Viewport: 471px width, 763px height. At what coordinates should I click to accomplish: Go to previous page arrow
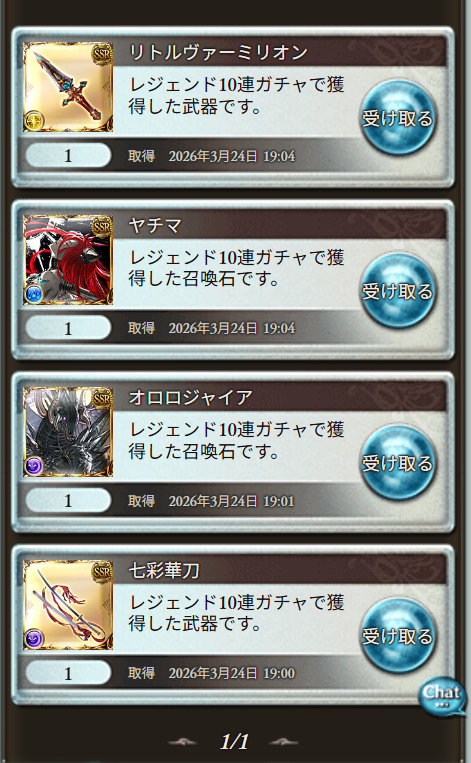[x=182, y=742]
